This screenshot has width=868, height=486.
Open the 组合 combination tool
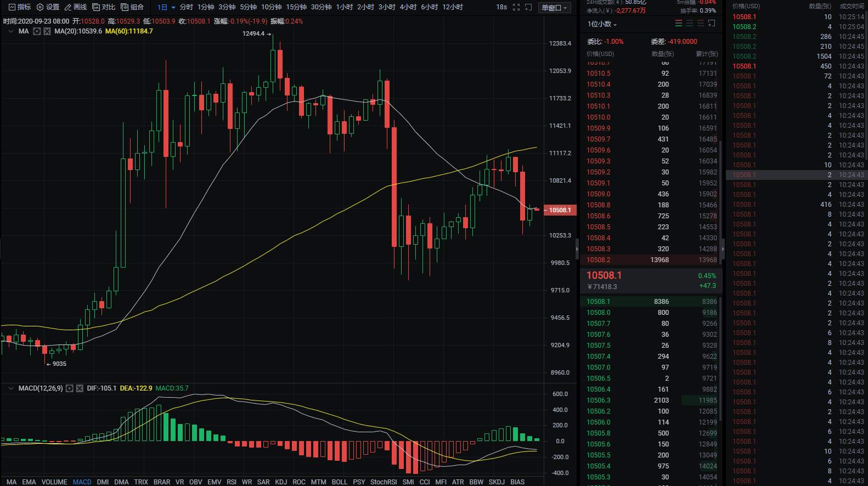pos(132,7)
